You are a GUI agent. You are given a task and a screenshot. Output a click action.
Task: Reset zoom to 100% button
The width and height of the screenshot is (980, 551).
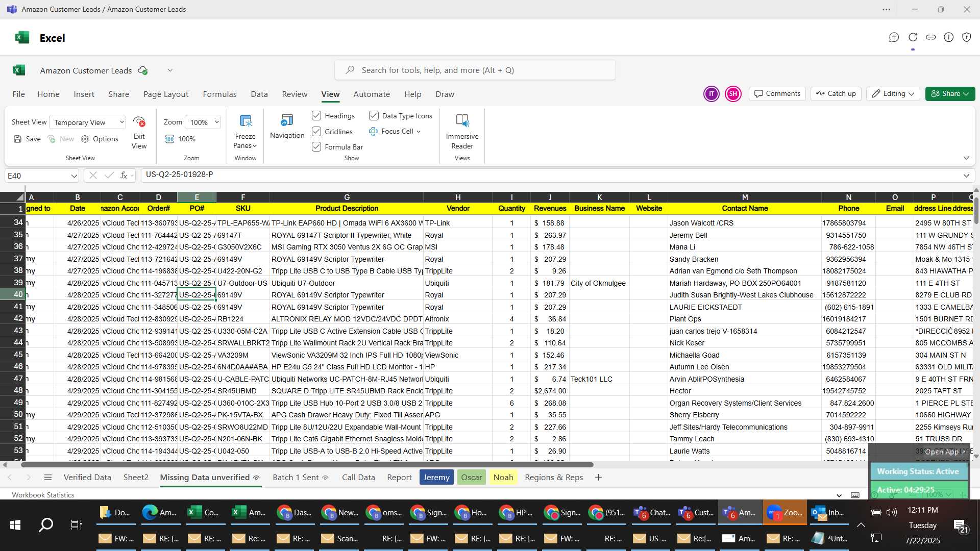click(180, 139)
